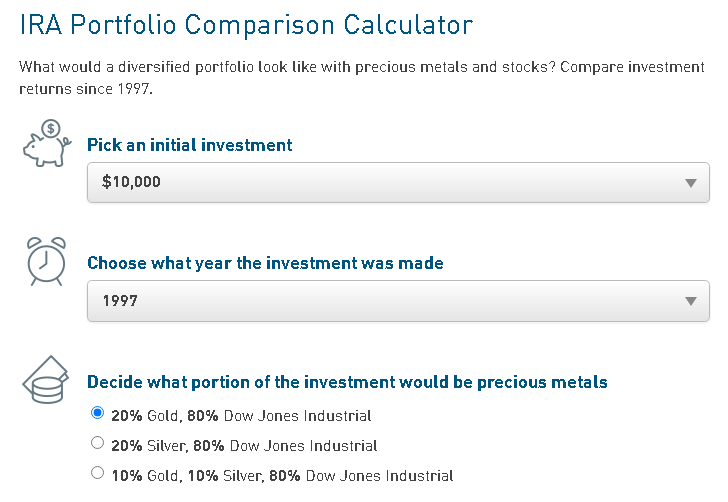728x502 pixels.
Task: Select 20% Gold, 80% Dow Jones radio
Action: click(97, 413)
